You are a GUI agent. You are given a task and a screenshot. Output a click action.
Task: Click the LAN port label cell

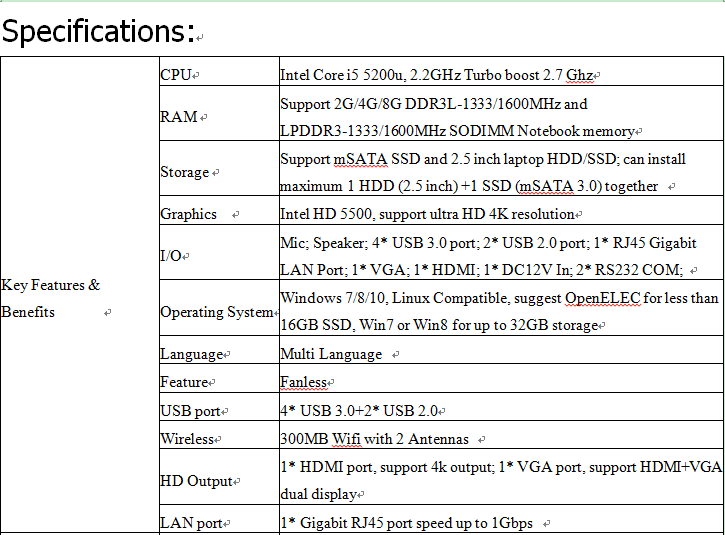point(191,523)
